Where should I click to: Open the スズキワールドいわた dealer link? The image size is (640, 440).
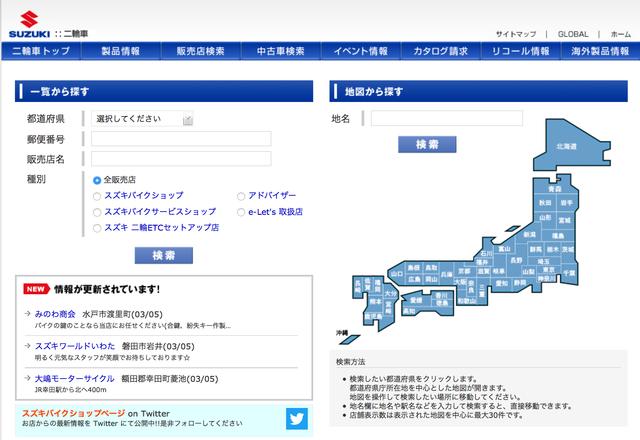click(x=75, y=346)
